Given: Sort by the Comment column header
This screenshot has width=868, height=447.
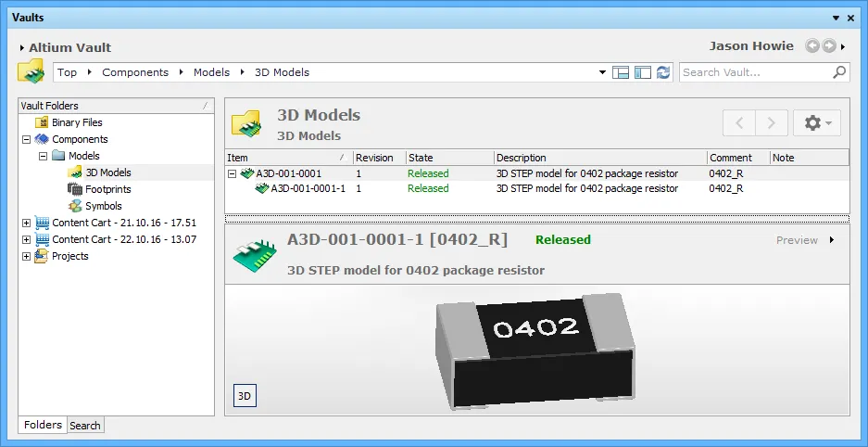Looking at the screenshot, I should 738,158.
